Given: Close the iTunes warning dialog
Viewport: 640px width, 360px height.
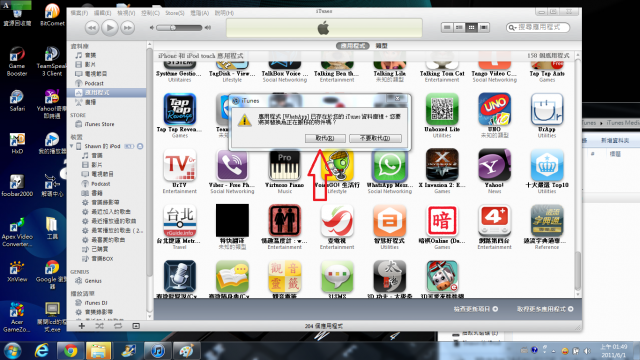Looking at the screenshot, I should pos(397,98).
